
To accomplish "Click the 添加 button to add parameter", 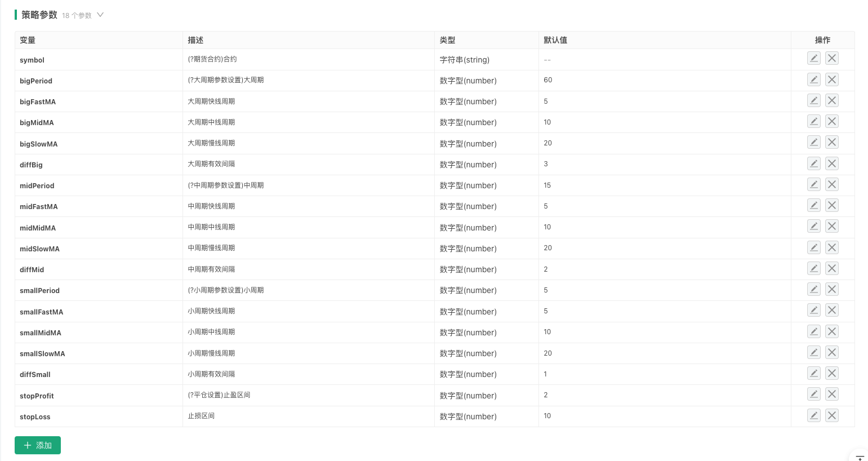I will (x=38, y=445).
